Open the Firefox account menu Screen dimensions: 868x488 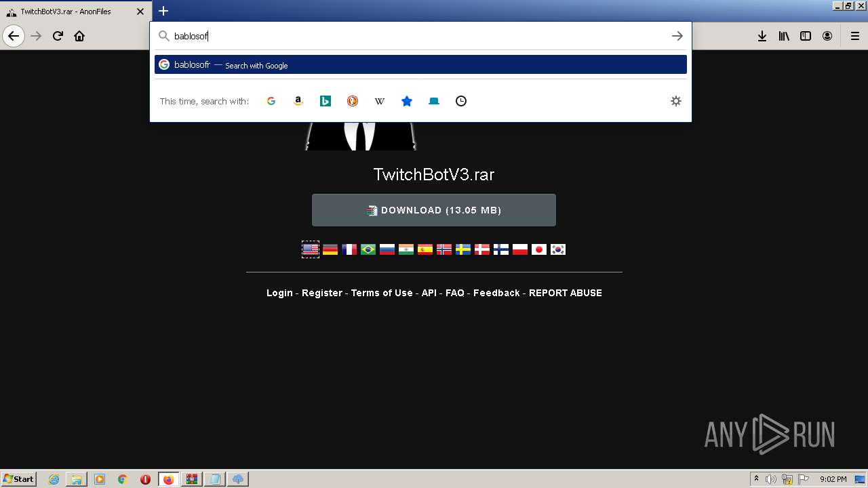coord(827,36)
